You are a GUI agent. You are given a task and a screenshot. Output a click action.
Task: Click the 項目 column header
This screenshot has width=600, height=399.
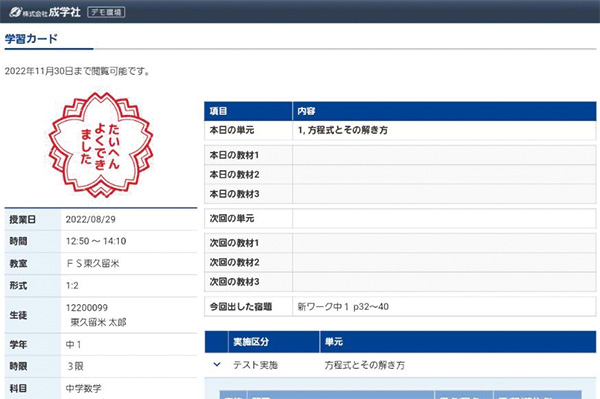pyautogui.click(x=218, y=111)
